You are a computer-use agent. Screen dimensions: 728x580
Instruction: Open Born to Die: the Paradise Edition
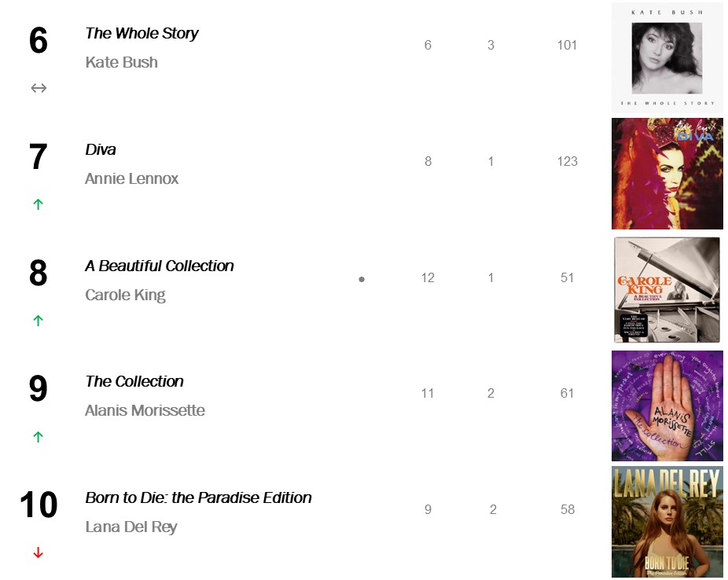(x=198, y=497)
